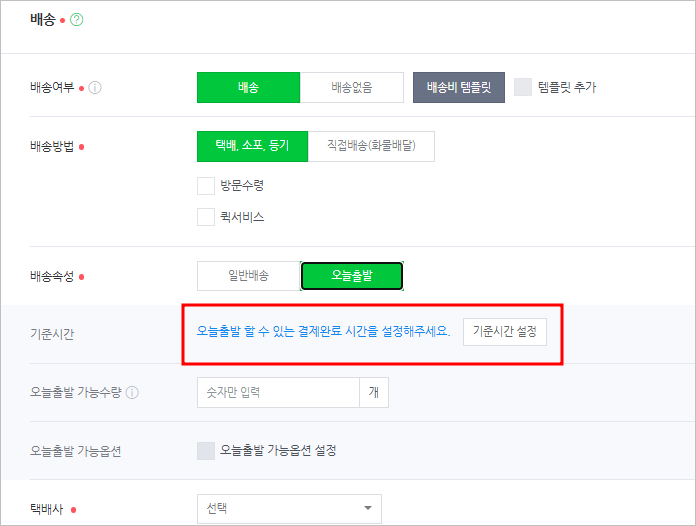The height and width of the screenshot is (526, 696).
Task: Click the blue 오늘출발 결제완료 시간 link text
Action: [323, 331]
